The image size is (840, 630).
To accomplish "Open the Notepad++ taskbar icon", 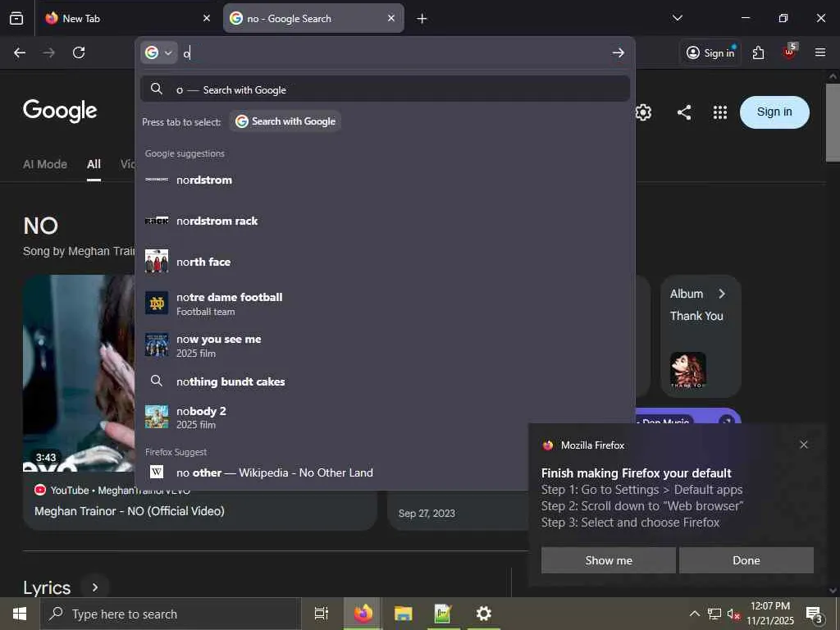I will point(443,614).
